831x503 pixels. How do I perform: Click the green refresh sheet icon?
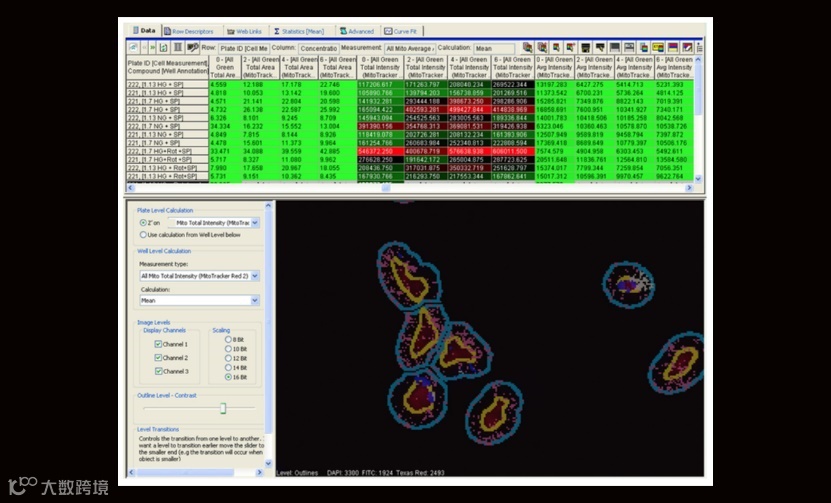[164, 48]
